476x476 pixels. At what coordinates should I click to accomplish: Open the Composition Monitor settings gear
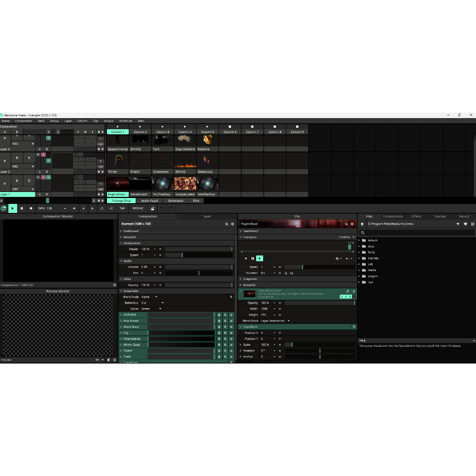tap(114, 285)
